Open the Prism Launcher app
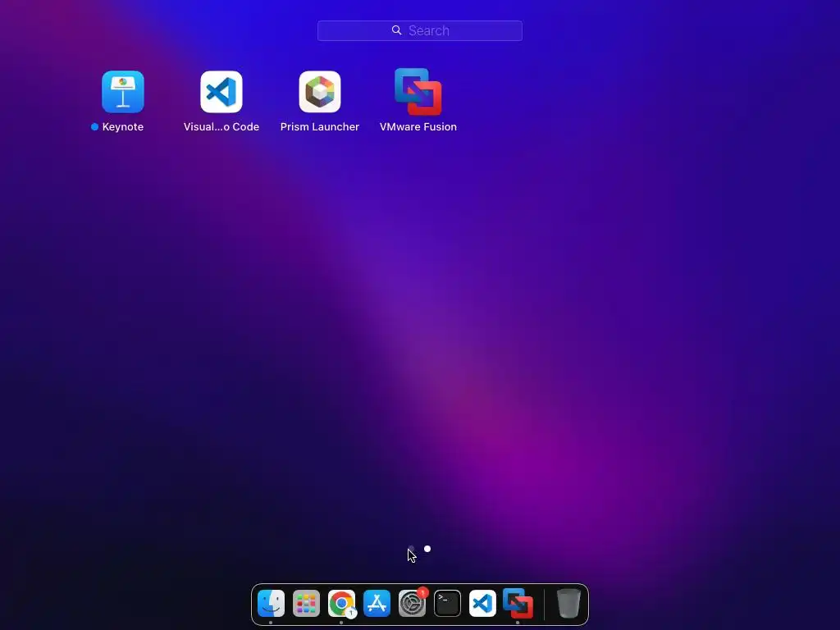 point(320,92)
